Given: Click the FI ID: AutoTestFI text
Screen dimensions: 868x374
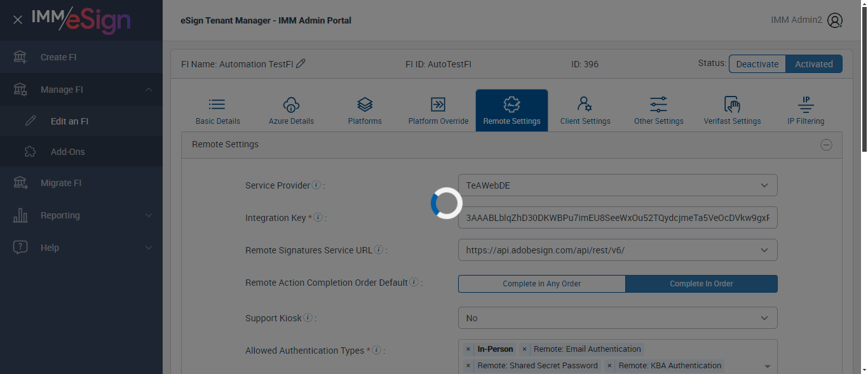Looking at the screenshot, I should pos(438,64).
